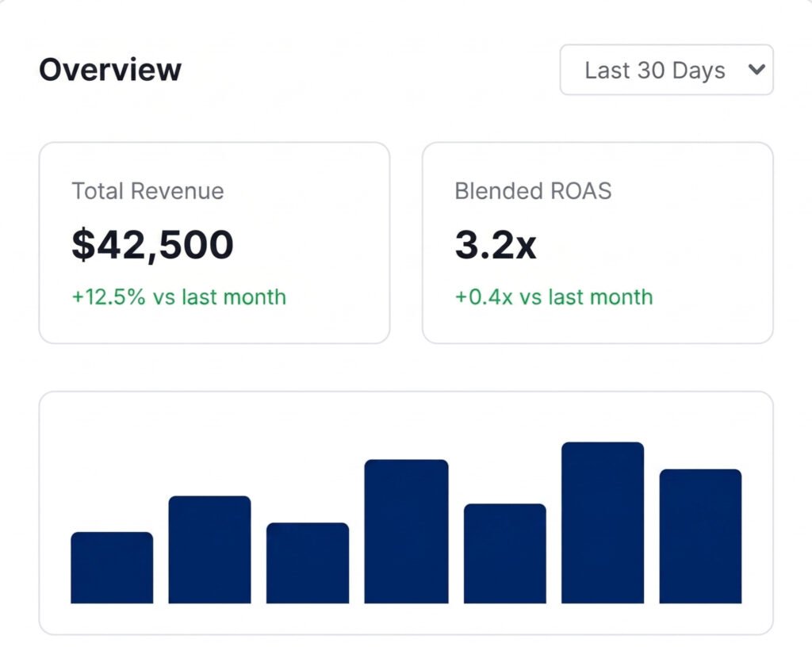Click the Total Revenue label text
This screenshot has height=666, width=812.
pyautogui.click(x=147, y=191)
